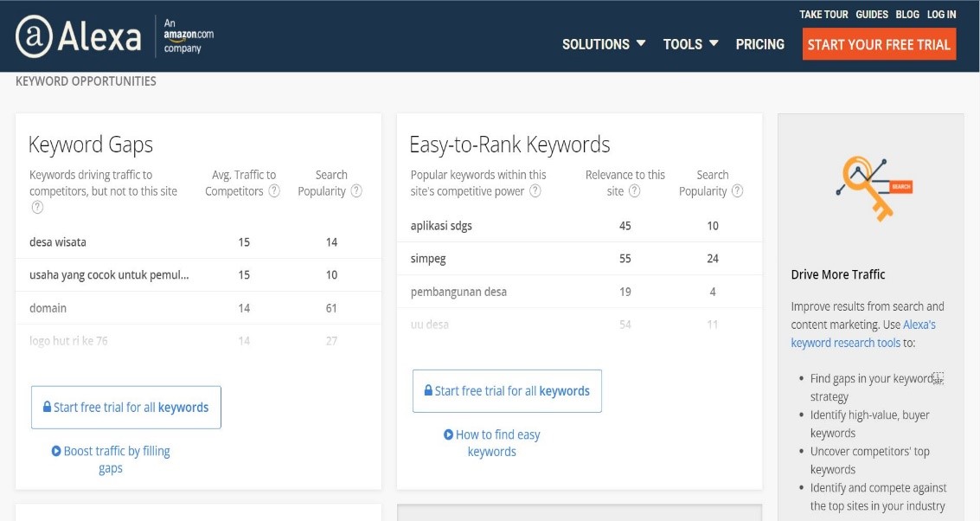This screenshot has height=521, width=980.
Task: Open help icon under Keyword Gaps description
Action: (x=37, y=207)
